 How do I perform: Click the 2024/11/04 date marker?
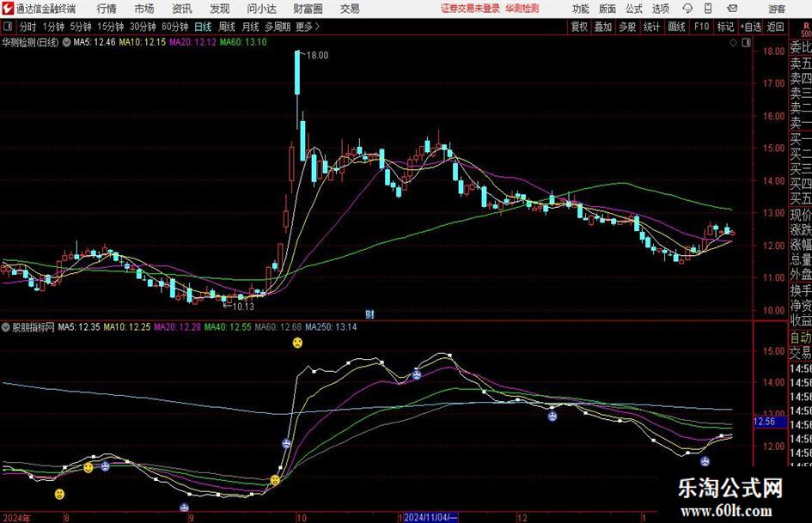point(430,518)
